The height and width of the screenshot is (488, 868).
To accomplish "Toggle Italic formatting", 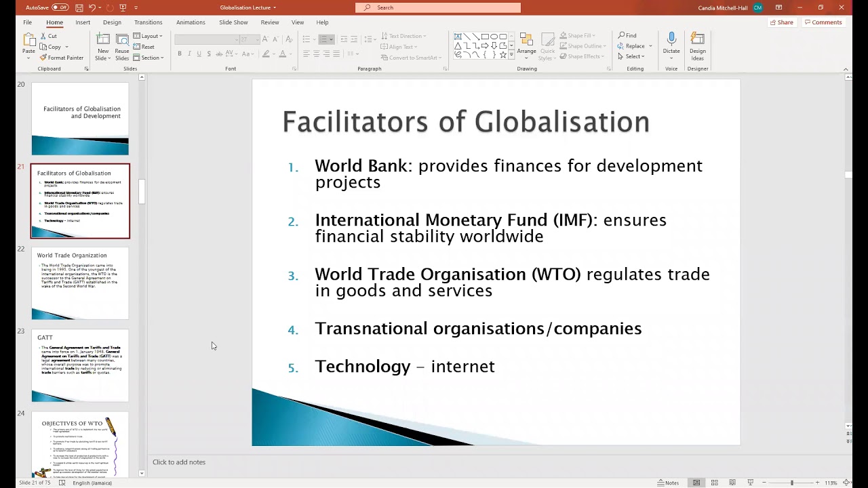I will tap(189, 54).
